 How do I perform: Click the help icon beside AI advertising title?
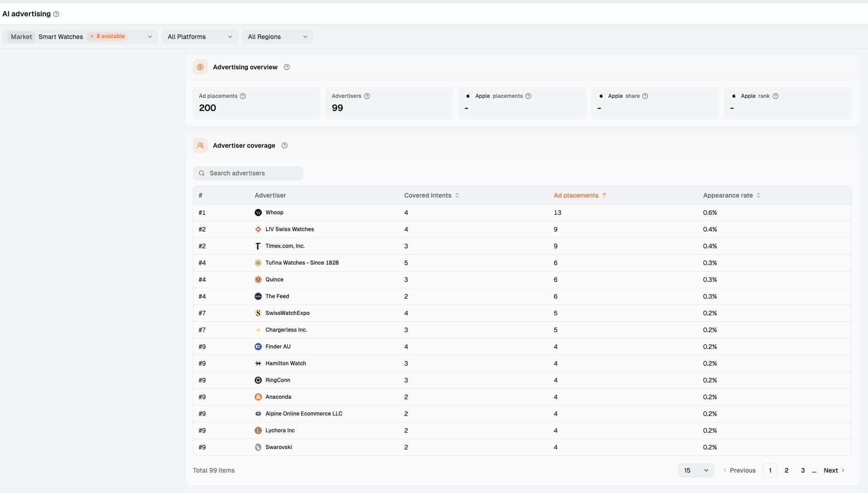[x=56, y=14]
